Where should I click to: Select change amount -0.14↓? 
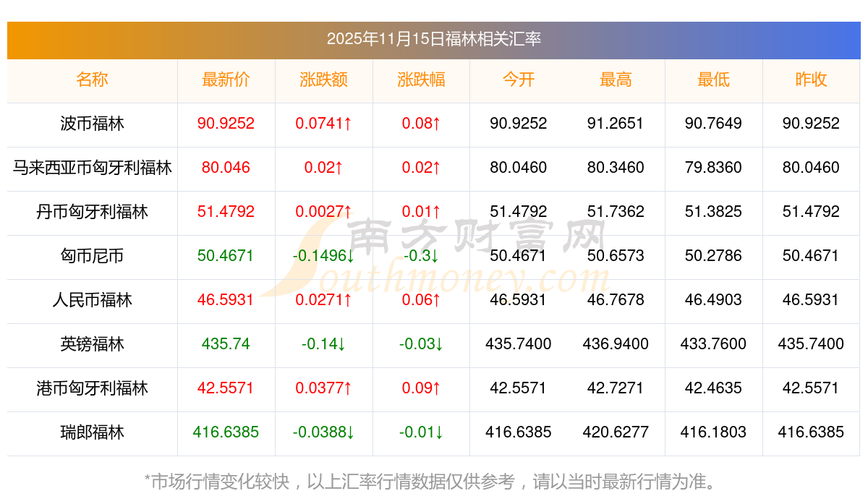[323, 344]
